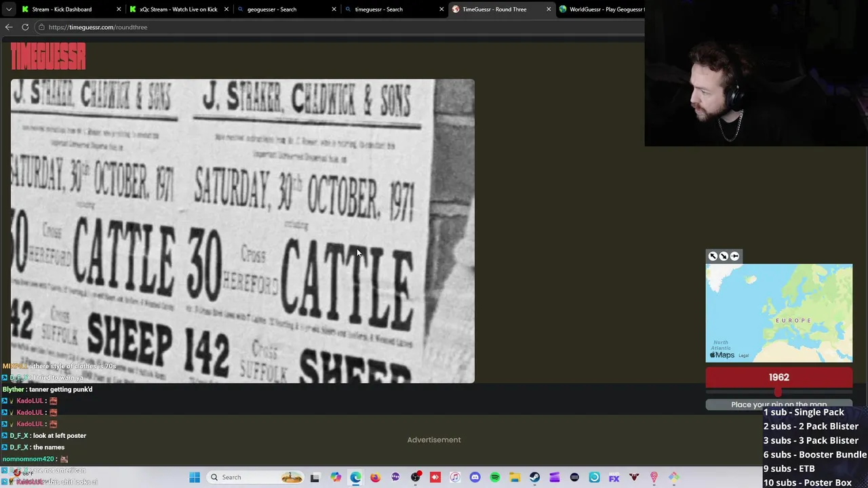The width and height of the screenshot is (868, 488).
Task: Click chat message 'the names'
Action: pyautogui.click(x=49, y=447)
